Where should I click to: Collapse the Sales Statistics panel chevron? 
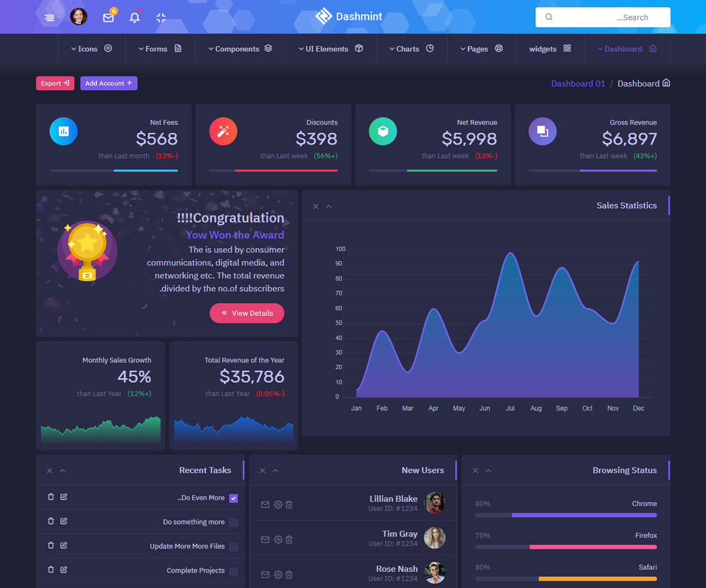tap(329, 206)
